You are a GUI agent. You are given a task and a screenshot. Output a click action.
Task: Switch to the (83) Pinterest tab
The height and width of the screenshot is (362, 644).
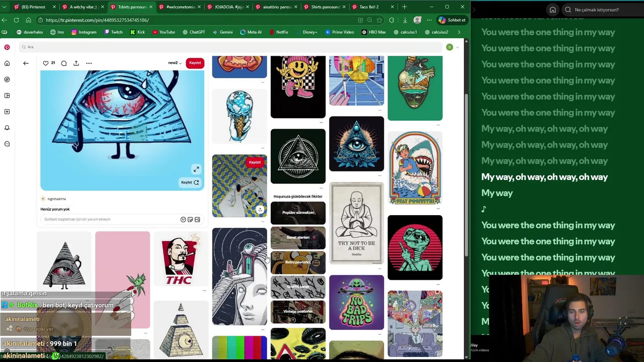click(34, 7)
